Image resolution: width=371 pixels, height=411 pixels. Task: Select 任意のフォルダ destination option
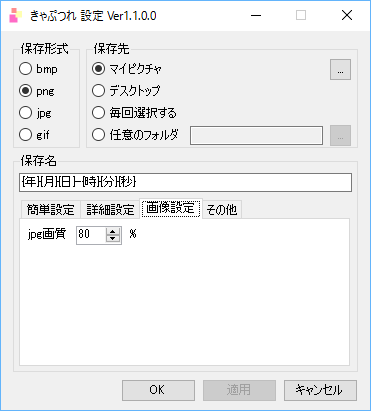pos(135,135)
